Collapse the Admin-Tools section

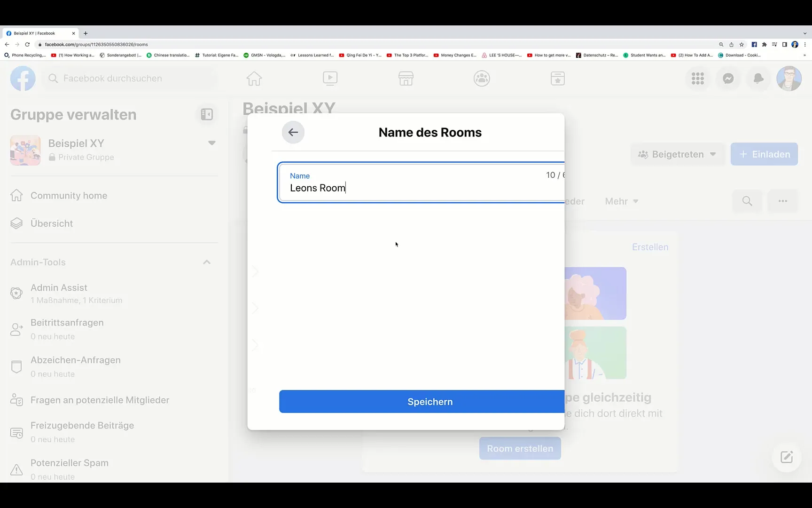(207, 262)
